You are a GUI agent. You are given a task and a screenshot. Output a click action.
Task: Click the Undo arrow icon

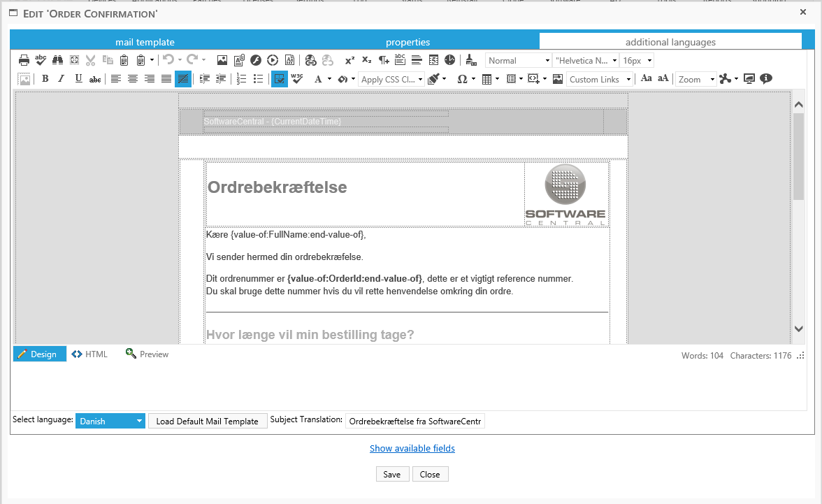tap(168, 61)
